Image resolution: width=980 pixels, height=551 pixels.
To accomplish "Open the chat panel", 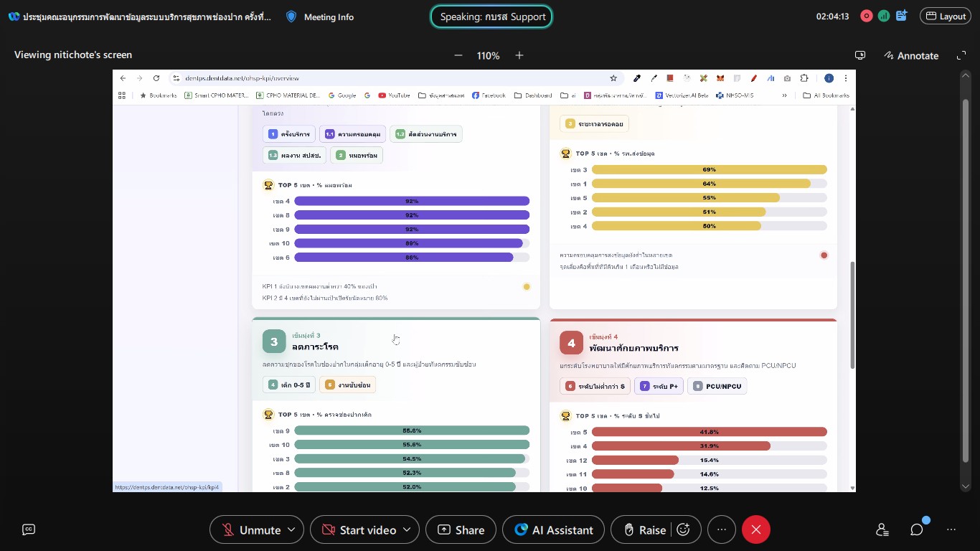I will [x=917, y=530].
